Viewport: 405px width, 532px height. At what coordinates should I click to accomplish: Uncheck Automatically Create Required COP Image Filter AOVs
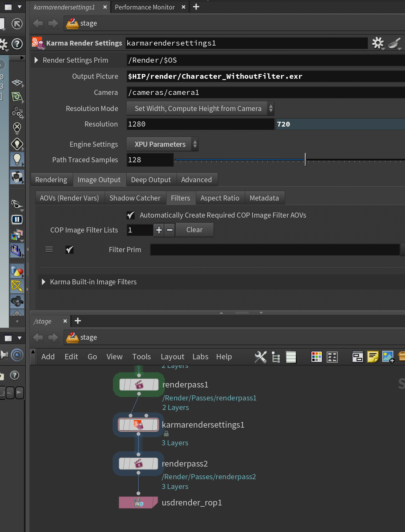pos(130,215)
